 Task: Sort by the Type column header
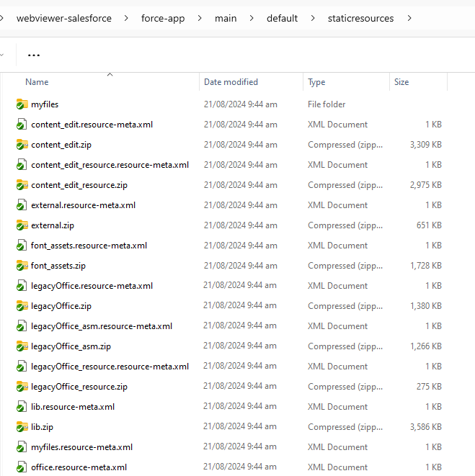(316, 82)
